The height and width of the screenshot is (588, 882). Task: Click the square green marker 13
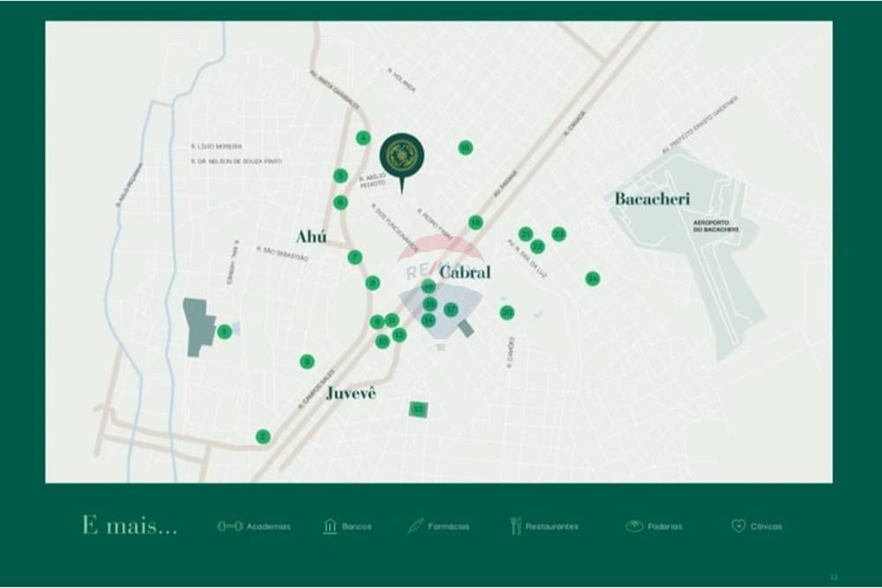tap(418, 409)
